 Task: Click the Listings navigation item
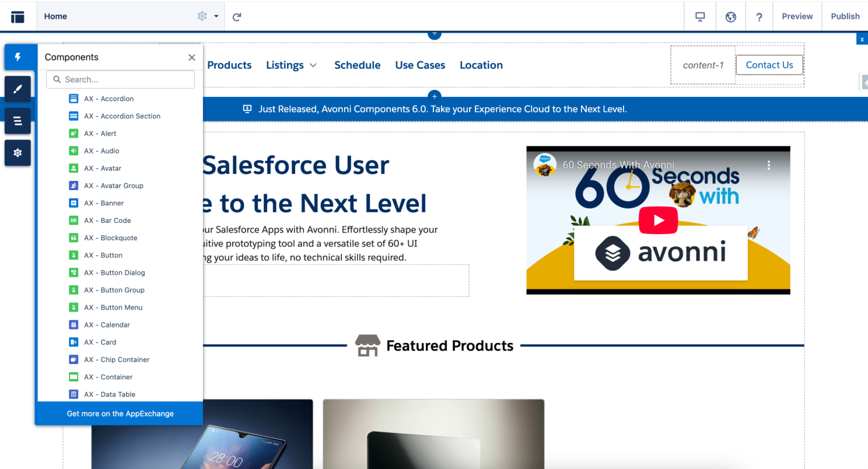[285, 65]
